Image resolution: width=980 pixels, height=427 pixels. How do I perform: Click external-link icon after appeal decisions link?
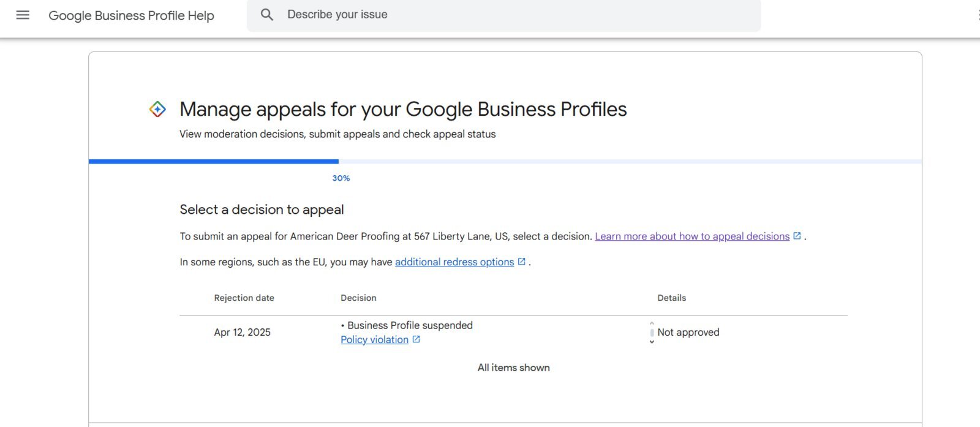pos(797,236)
